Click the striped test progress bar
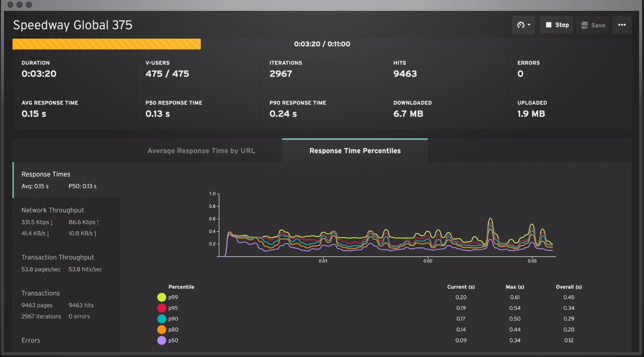 (107, 44)
